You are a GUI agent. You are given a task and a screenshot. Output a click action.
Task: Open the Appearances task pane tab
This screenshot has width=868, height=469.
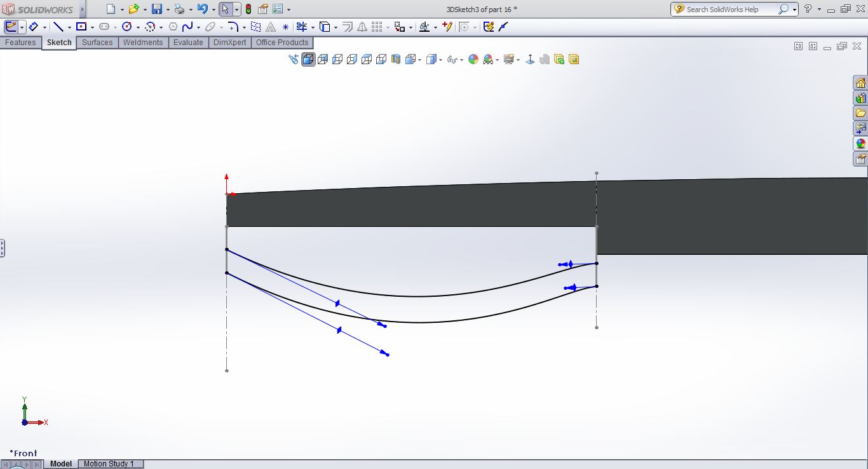point(860,144)
